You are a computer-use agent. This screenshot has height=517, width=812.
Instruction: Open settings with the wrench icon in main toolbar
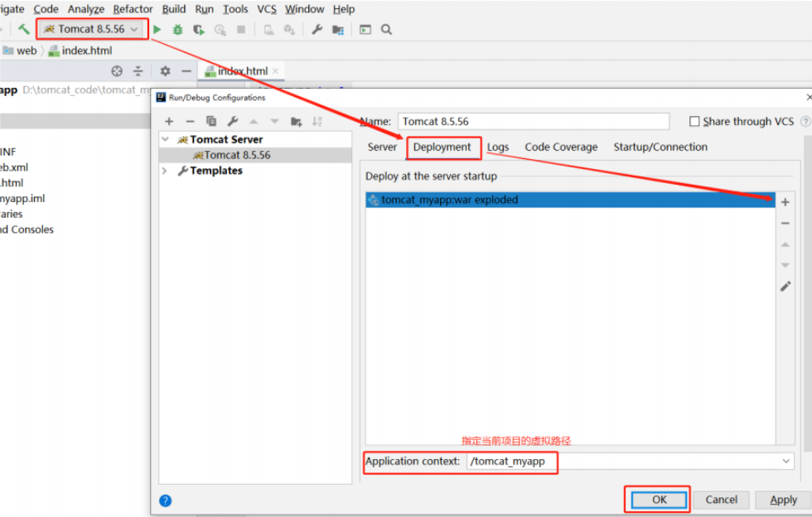(317, 30)
